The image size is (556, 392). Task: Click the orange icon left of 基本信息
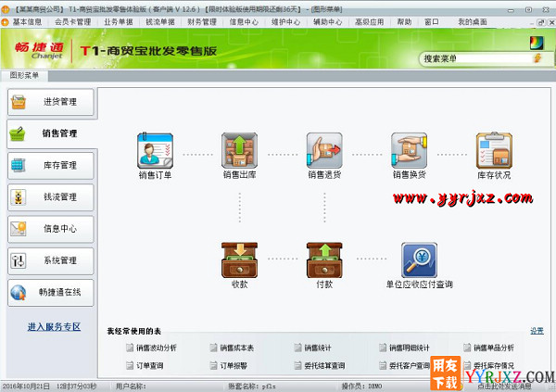[5, 22]
